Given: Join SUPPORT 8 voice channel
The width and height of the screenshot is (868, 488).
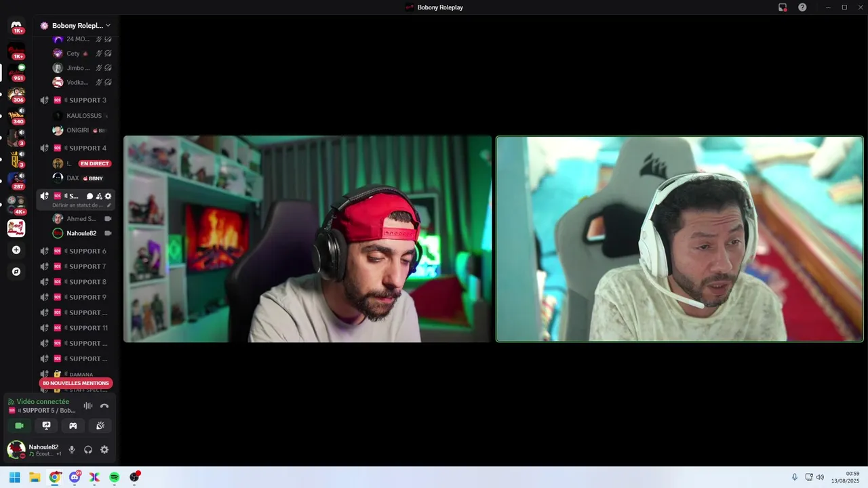Looking at the screenshot, I should [x=75, y=282].
